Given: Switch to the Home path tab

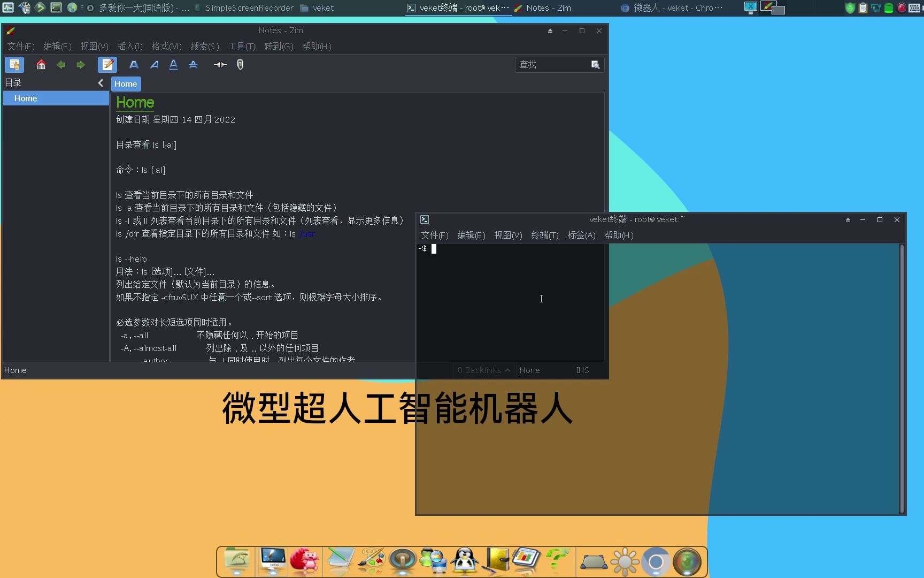Looking at the screenshot, I should pos(126,84).
